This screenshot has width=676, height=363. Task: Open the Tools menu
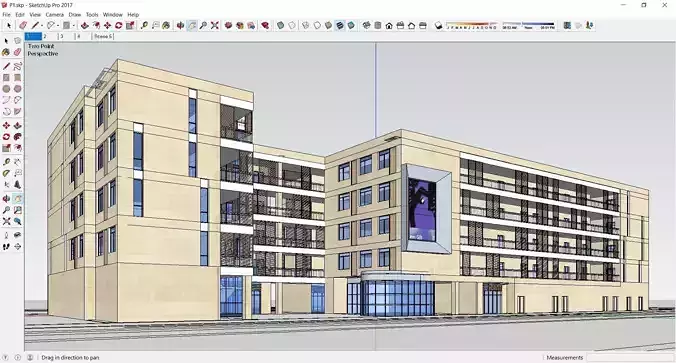(x=92, y=15)
